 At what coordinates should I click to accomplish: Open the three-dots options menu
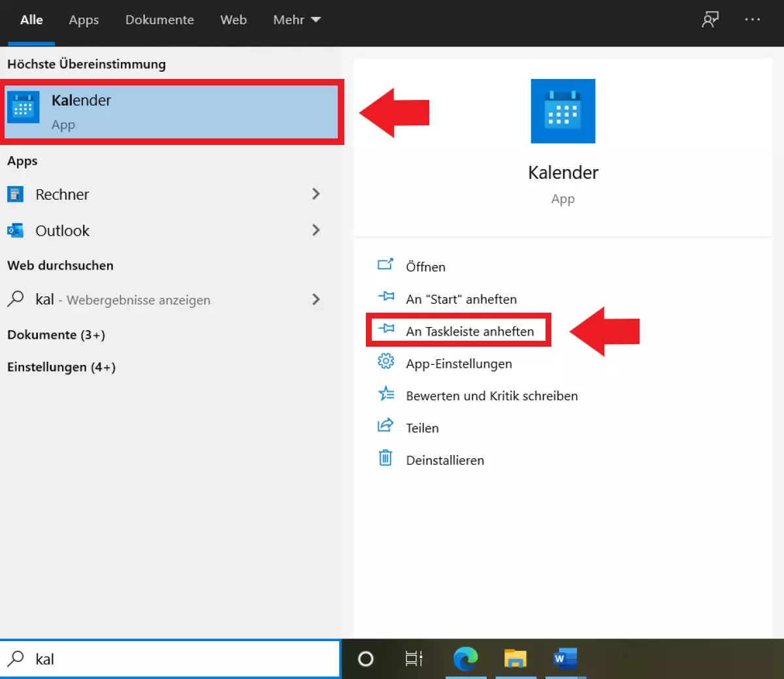pos(752,20)
